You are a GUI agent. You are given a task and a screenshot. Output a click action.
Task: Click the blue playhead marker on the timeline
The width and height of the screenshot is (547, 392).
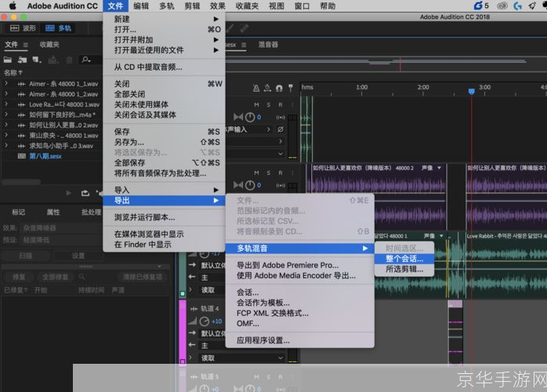click(471, 92)
